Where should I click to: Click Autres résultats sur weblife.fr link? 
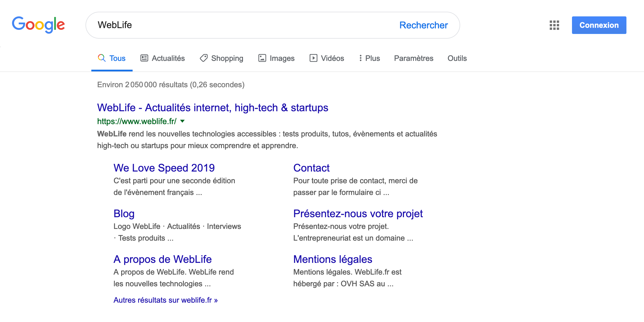[x=165, y=300]
